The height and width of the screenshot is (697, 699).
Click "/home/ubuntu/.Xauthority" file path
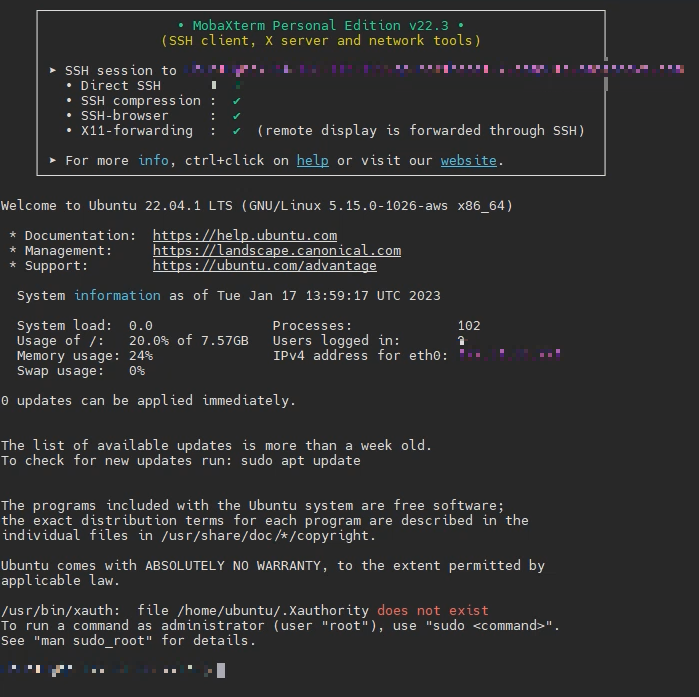(x=273, y=610)
